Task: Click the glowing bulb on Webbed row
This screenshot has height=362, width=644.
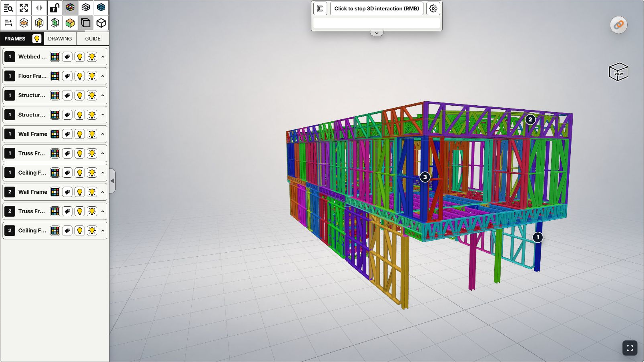Action: (92, 57)
